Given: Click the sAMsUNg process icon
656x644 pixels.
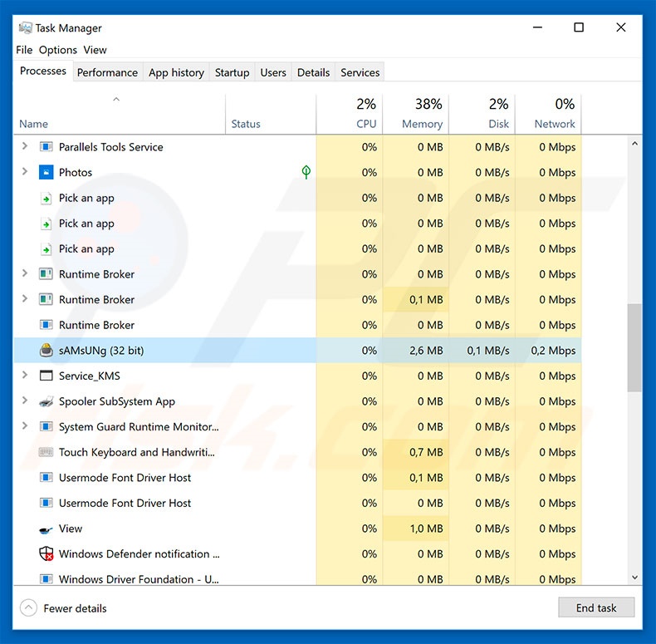Looking at the screenshot, I should click(47, 351).
